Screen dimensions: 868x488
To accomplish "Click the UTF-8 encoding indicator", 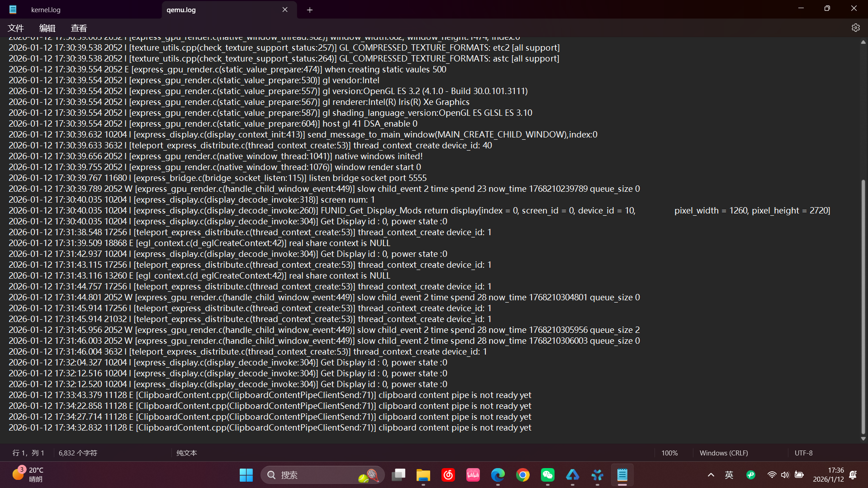I will (803, 453).
